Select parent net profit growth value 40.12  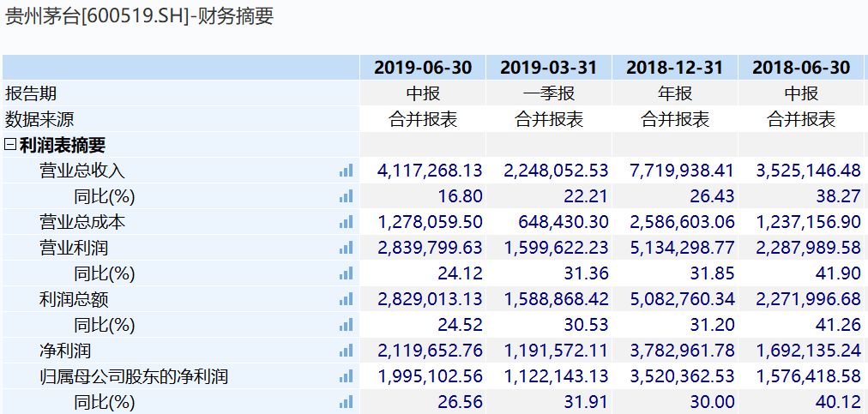838,402
